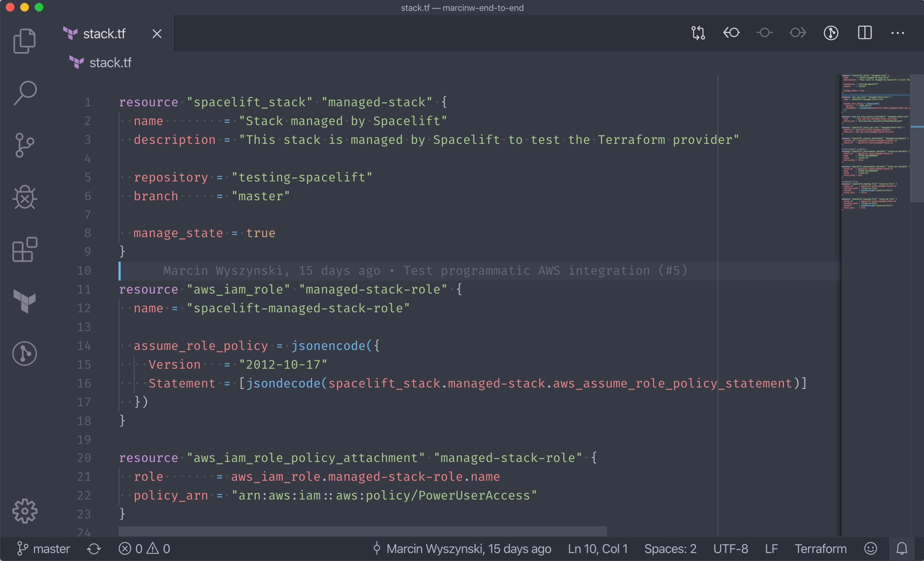924x561 pixels.
Task: Click "spacelift-managed-stack-role" name value
Action: (x=298, y=308)
